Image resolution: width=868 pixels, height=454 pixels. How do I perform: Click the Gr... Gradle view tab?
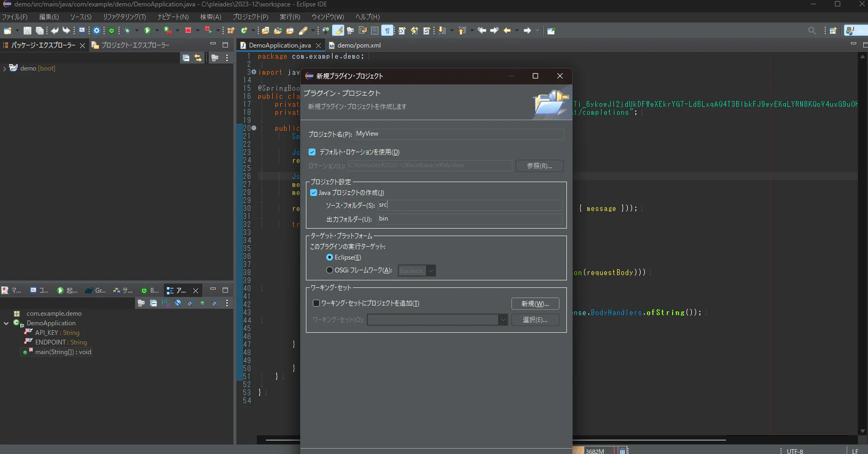[x=96, y=291]
